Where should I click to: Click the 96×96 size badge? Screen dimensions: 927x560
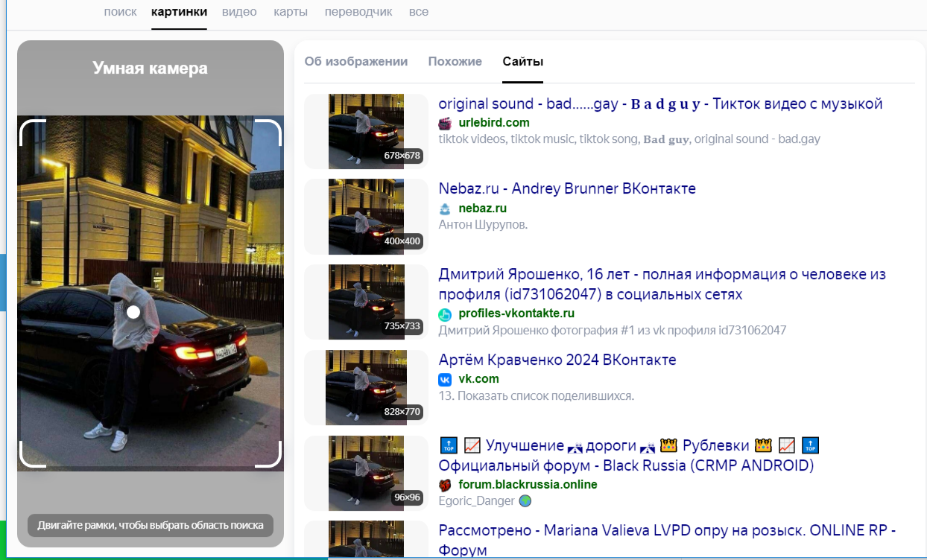coord(408,498)
